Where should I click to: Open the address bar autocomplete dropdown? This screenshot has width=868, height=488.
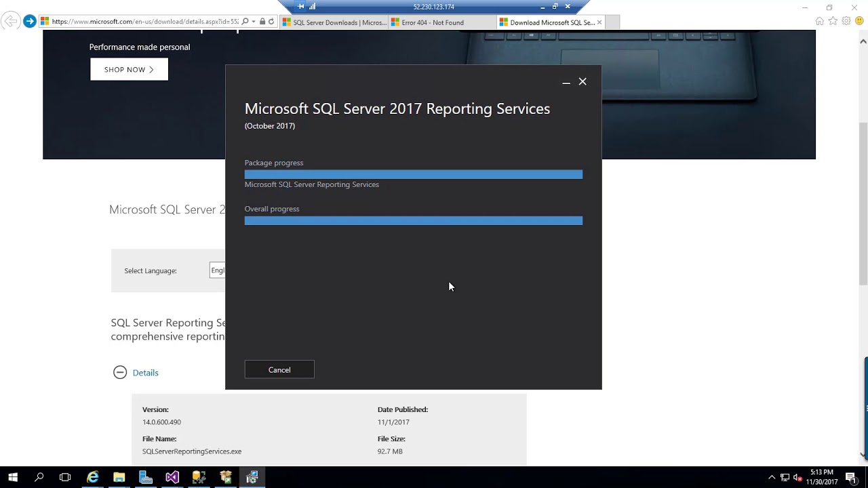coord(254,22)
